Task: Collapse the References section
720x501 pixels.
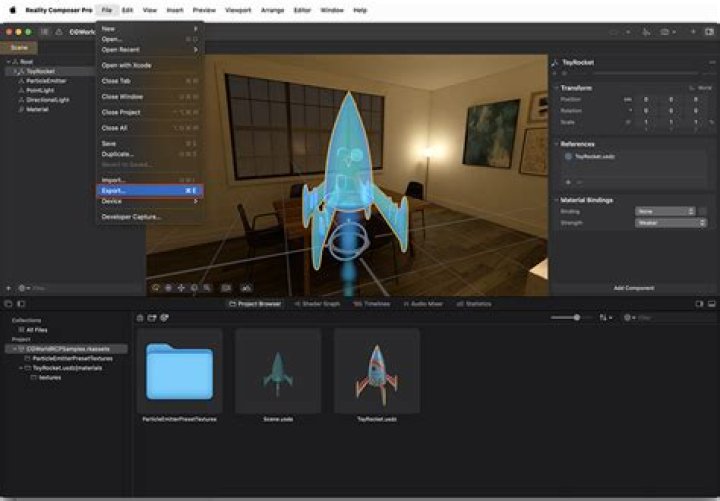Action: pos(557,144)
